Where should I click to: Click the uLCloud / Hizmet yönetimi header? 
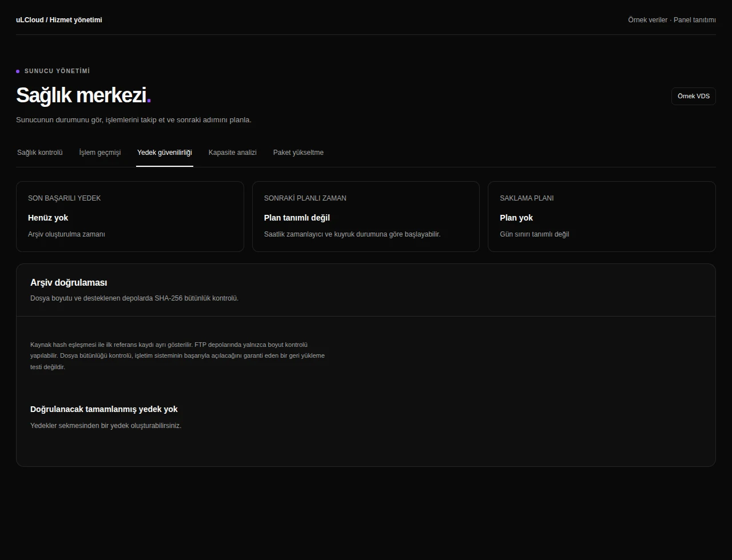[59, 20]
